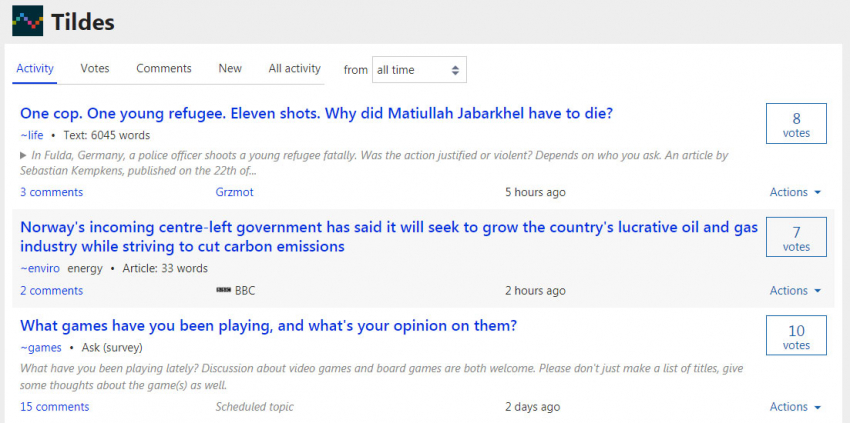Image resolution: width=850 pixels, height=423 pixels.
Task: Vote on the Norway oil and gas post
Action: (796, 239)
